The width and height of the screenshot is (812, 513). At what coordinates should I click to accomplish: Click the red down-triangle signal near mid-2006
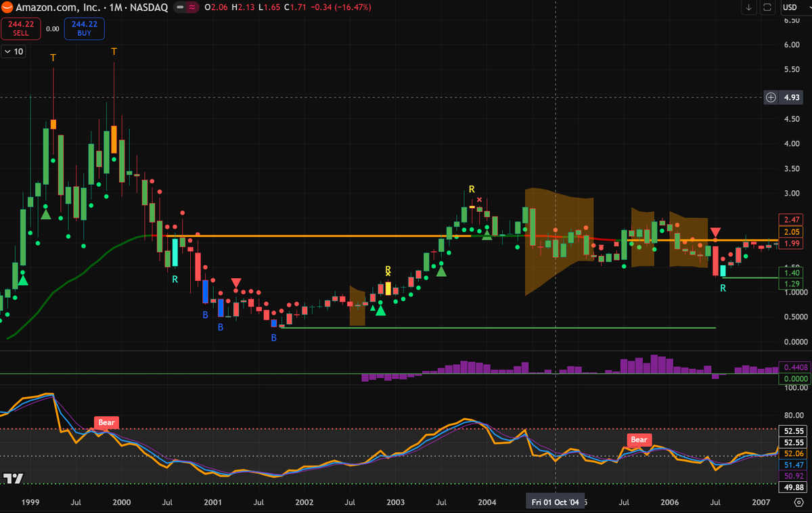point(715,233)
